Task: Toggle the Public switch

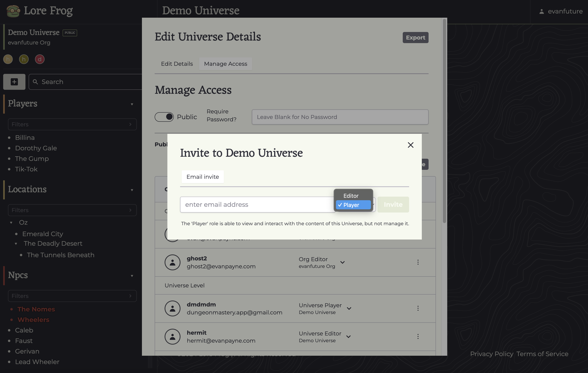Action: tap(164, 117)
